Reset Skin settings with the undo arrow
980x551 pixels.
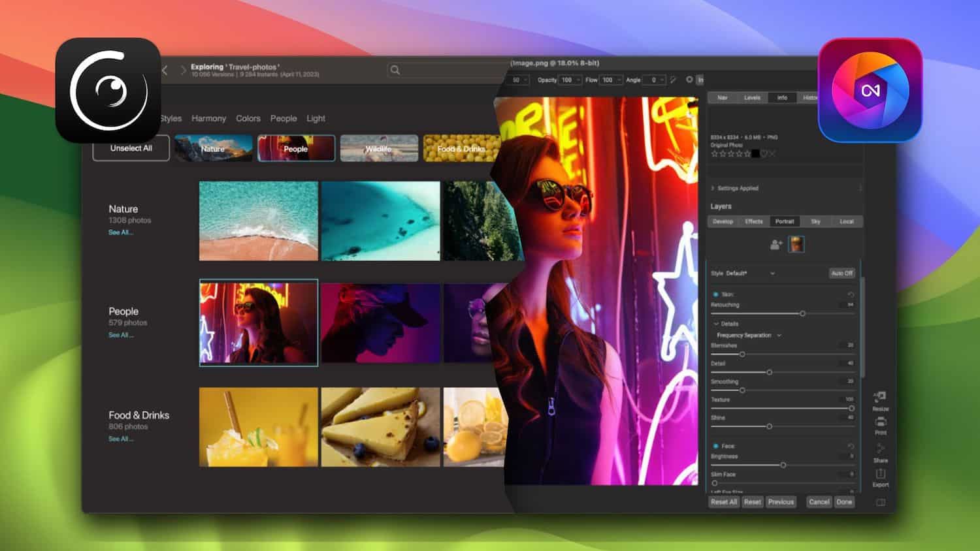851,294
